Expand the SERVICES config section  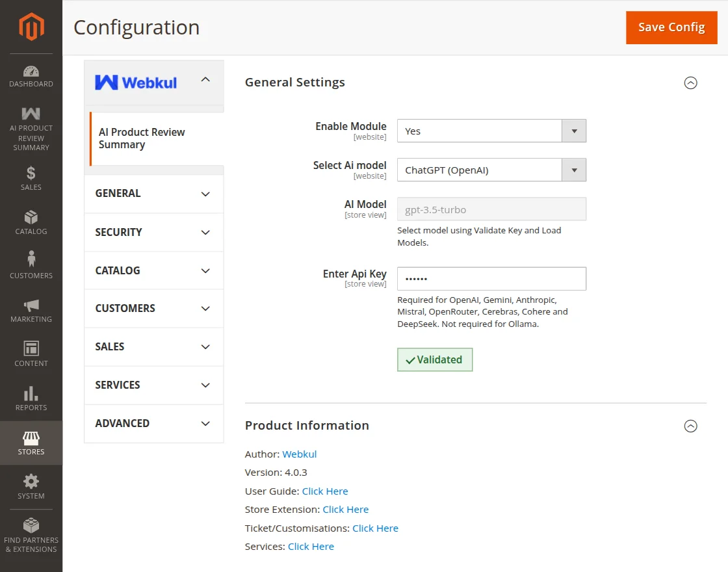[153, 385]
